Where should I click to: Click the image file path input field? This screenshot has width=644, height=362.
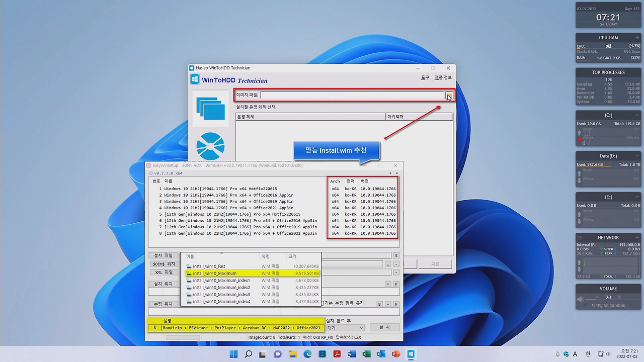(x=352, y=95)
